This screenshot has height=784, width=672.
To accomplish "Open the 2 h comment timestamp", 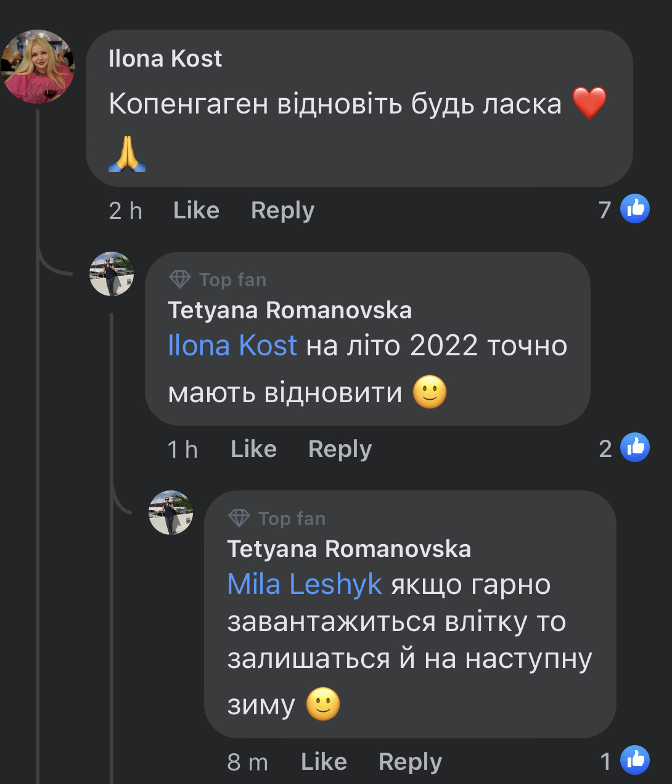I will click(125, 211).
